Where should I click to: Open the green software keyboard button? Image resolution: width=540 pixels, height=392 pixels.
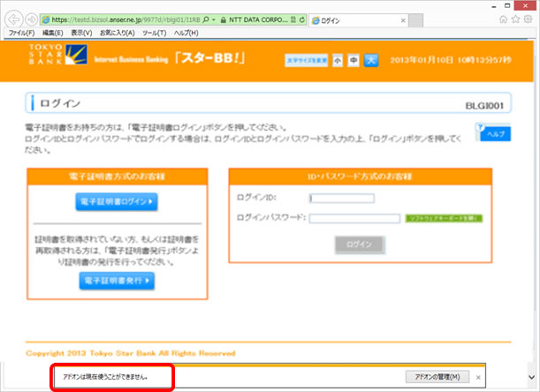(444, 219)
